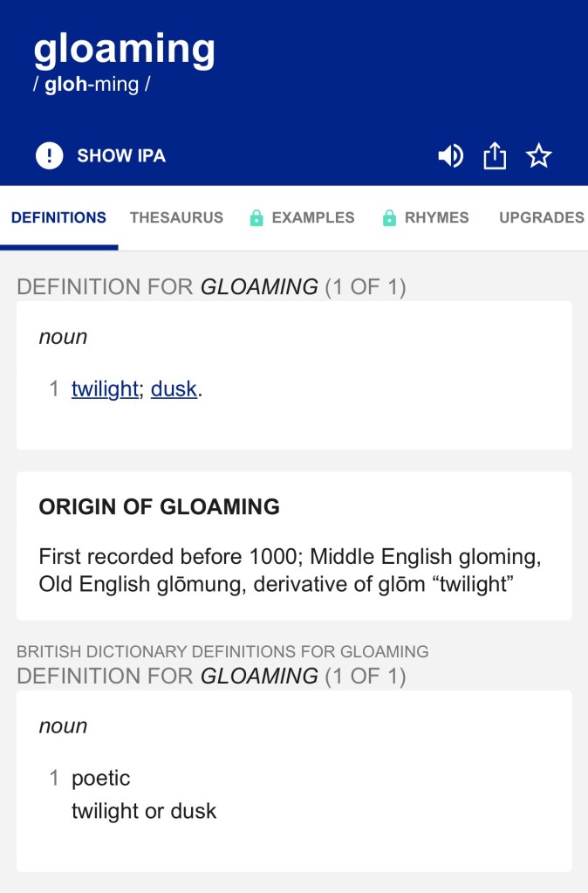The image size is (588, 893).
Task: Tap the star icon to favorite the word
Action: (539, 156)
